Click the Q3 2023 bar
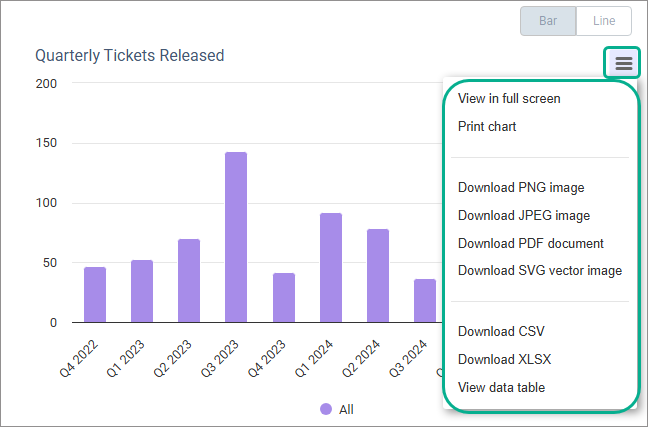This screenshot has height=427, width=648. pos(236,237)
